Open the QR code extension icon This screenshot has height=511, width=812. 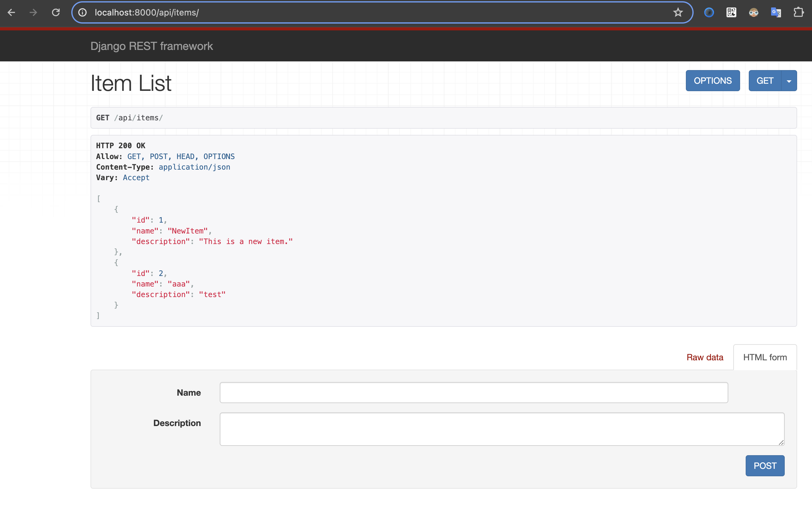tap(731, 12)
